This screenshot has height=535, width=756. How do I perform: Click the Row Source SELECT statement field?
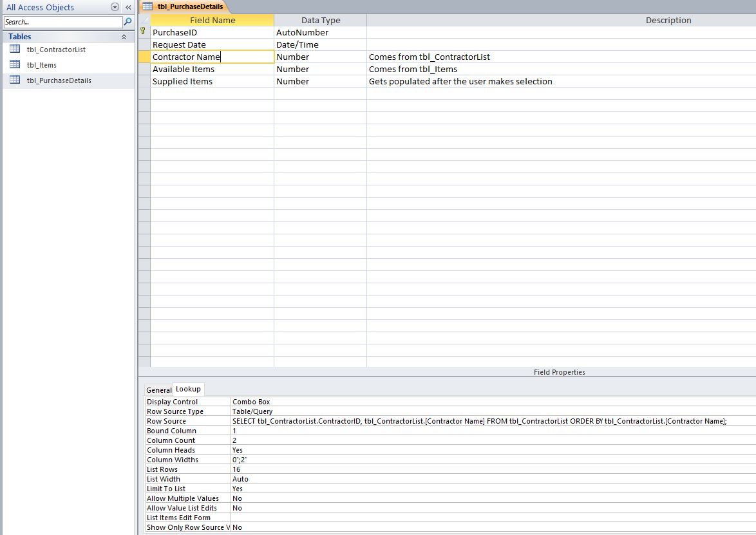coord(493,421)
